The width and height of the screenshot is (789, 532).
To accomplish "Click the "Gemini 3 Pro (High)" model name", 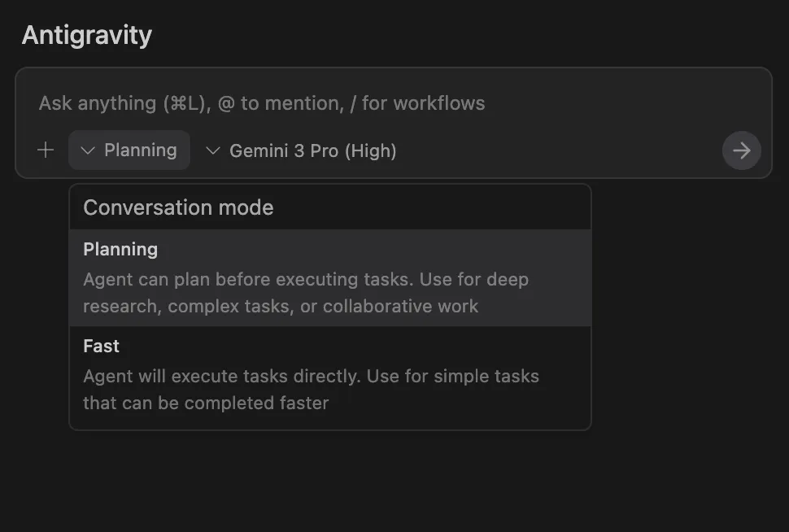I will (x=312, y=150).
